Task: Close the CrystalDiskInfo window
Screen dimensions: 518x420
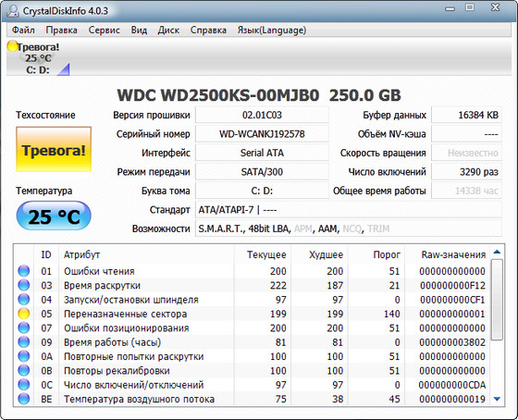Action: pos(495,7)
